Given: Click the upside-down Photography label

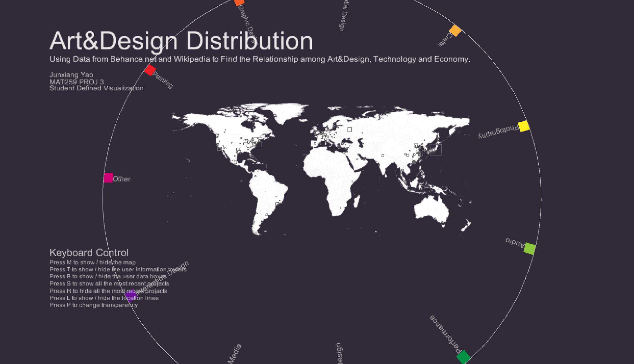Looking at the screenshot, I should pos(498,132).
